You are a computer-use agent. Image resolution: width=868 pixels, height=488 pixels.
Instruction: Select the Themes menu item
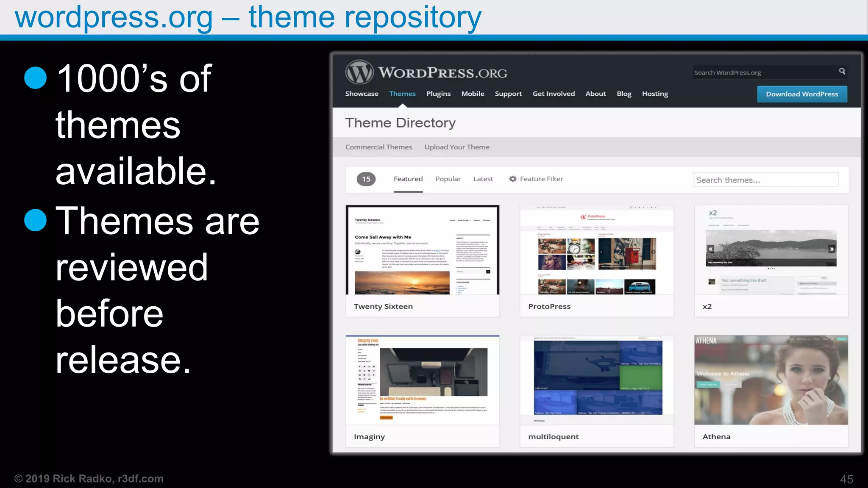pos(402,94)
